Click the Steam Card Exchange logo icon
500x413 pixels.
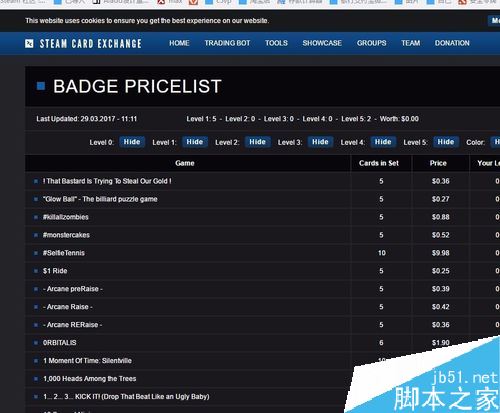coord(29,43)
